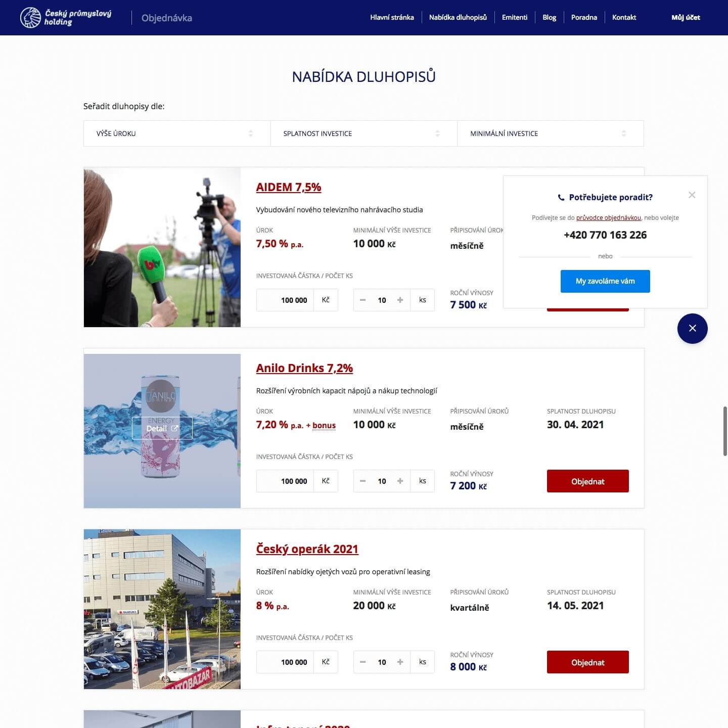This screenshot has width=728, height=728.
Task: Click the 30. 04. 2021 maturity date
Action: pyautogui.click(x=575, y=425)
